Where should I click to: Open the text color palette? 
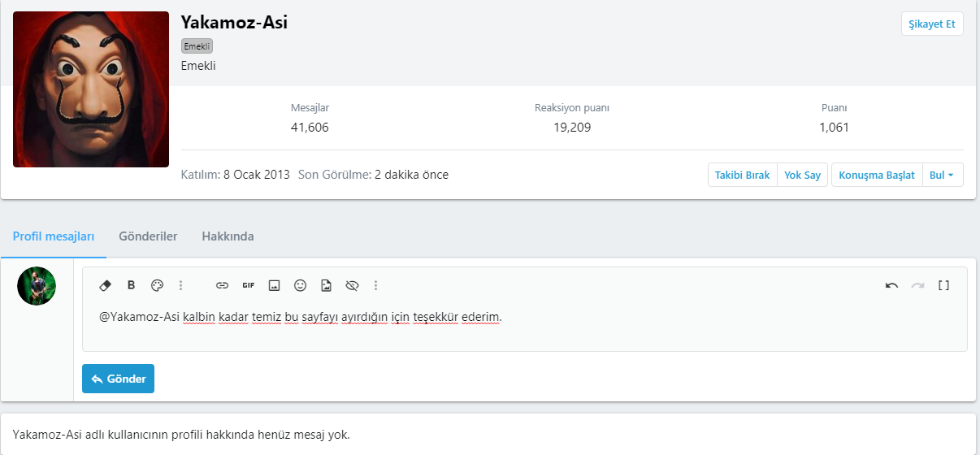(x=157, y=285)
